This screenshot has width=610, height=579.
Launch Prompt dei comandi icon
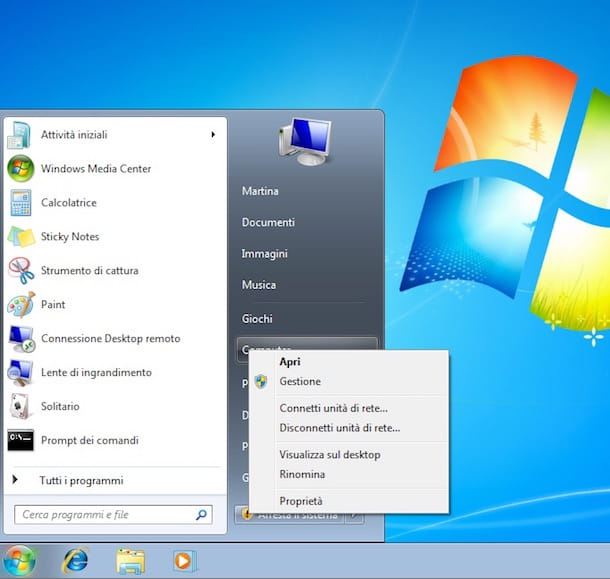click(x=21, y=440)
